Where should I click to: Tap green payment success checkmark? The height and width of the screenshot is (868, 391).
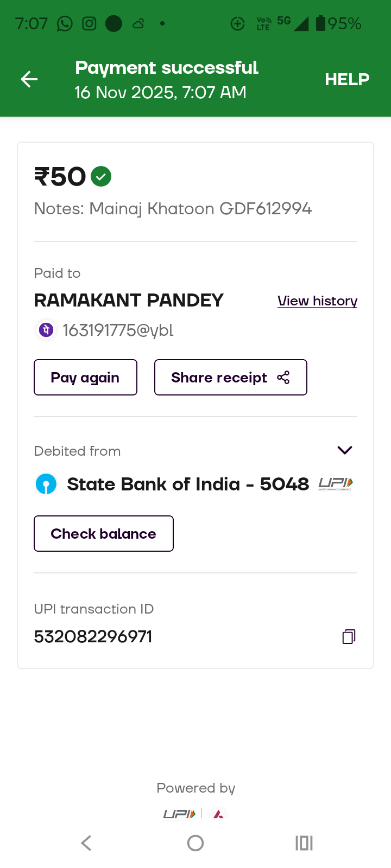coord(101,176)
